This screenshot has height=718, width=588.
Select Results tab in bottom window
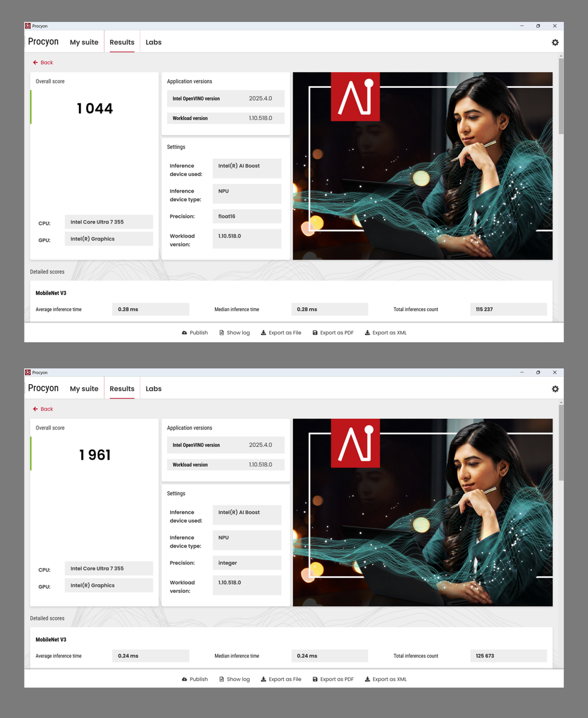coord(122,389)
